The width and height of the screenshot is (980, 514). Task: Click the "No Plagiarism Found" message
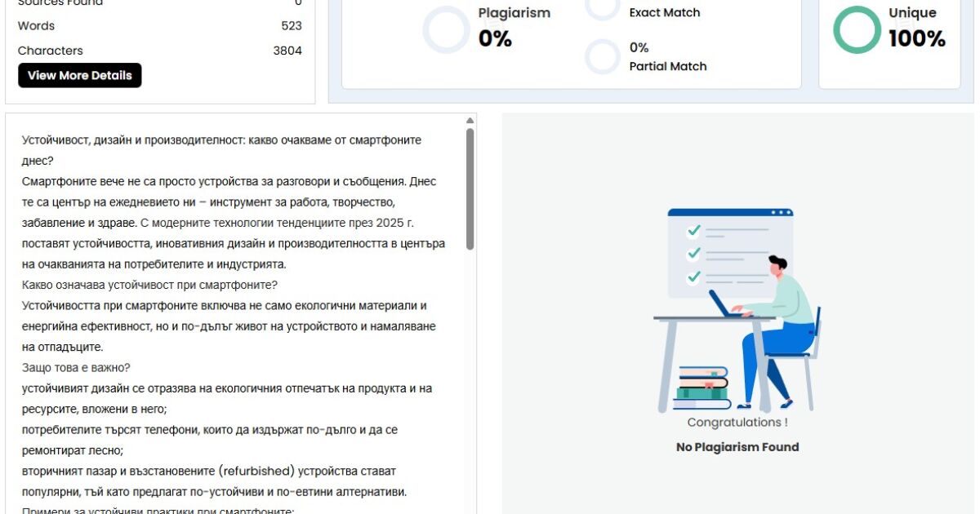click(737, 447)
